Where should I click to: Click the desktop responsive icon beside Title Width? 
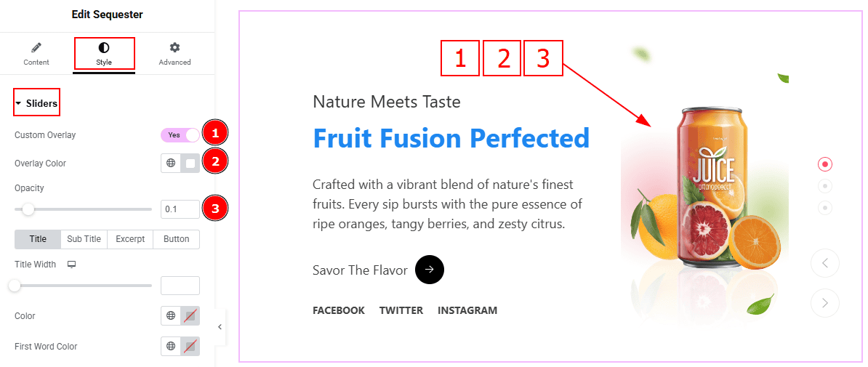coord(71,265)
